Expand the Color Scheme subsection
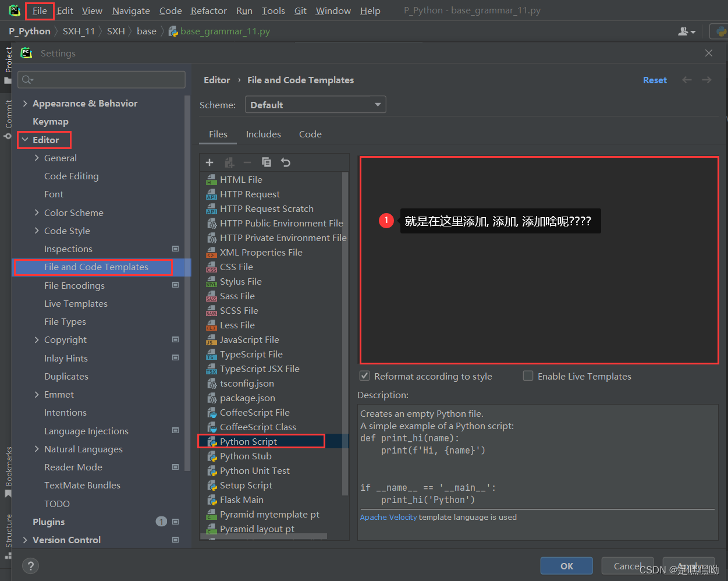Viewport: 728px width, 581px height. click(x=37, y=212)
